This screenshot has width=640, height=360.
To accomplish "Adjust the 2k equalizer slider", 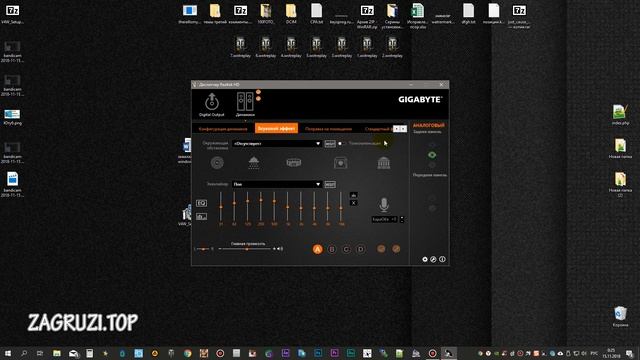I will [301, 207].
